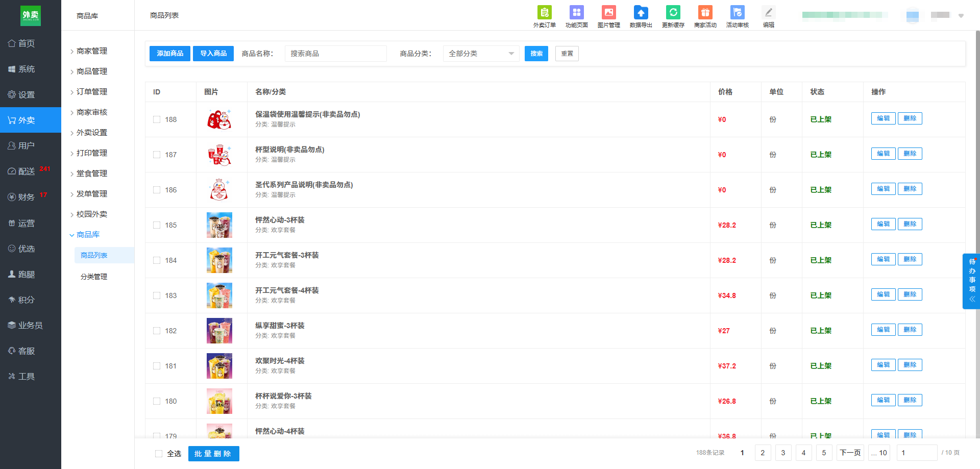Open the 商家活动 gift icon
Screen dimensions: 980x469
[705, 12]
